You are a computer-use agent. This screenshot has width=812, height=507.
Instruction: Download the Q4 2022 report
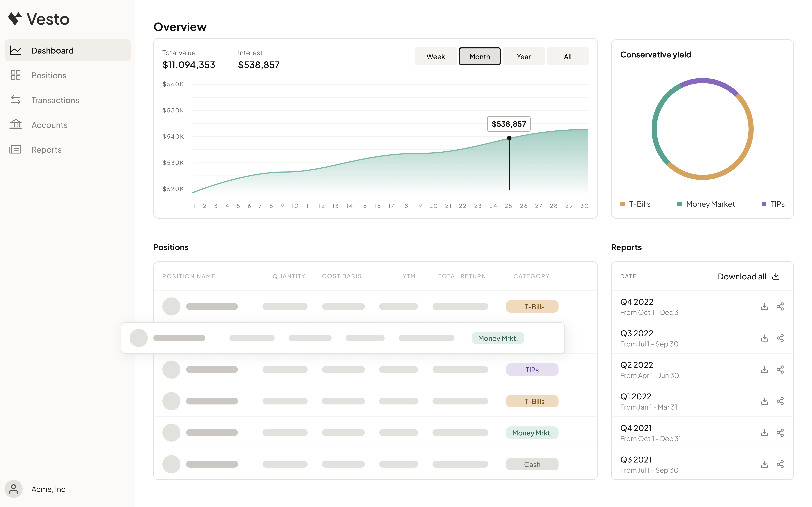tap(764, 306)
